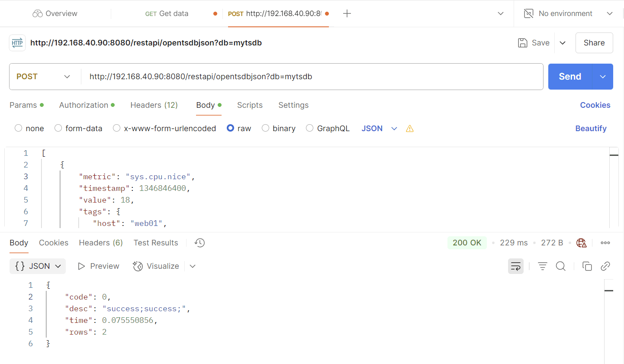Click the "success;success;" desc value
The image size is (624, 364).
(x=144, y=309)
